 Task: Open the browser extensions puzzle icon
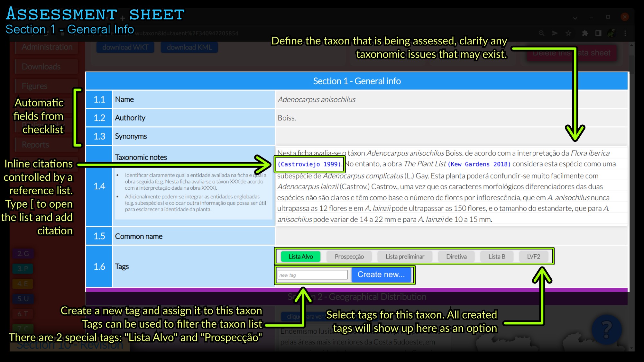(585, 33)
